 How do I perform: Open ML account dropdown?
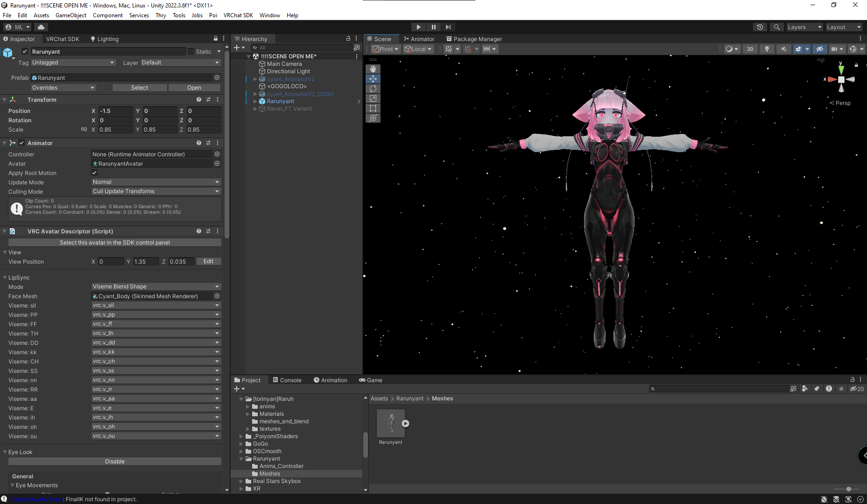(18, 27)
